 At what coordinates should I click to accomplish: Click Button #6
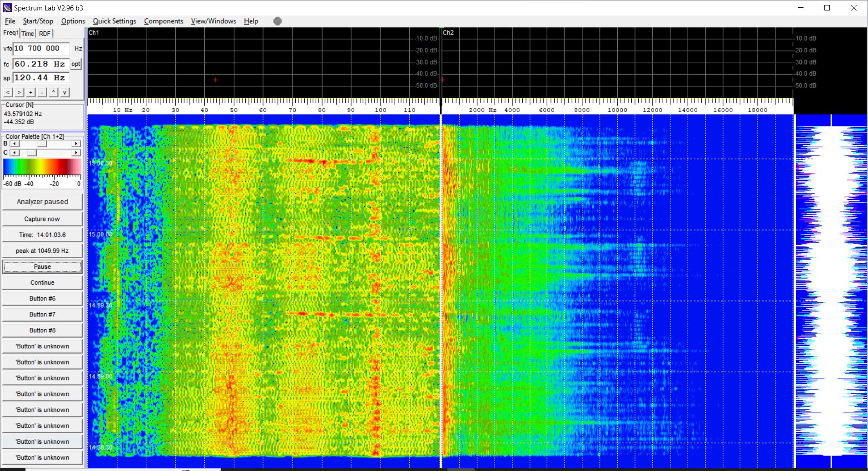42,298
